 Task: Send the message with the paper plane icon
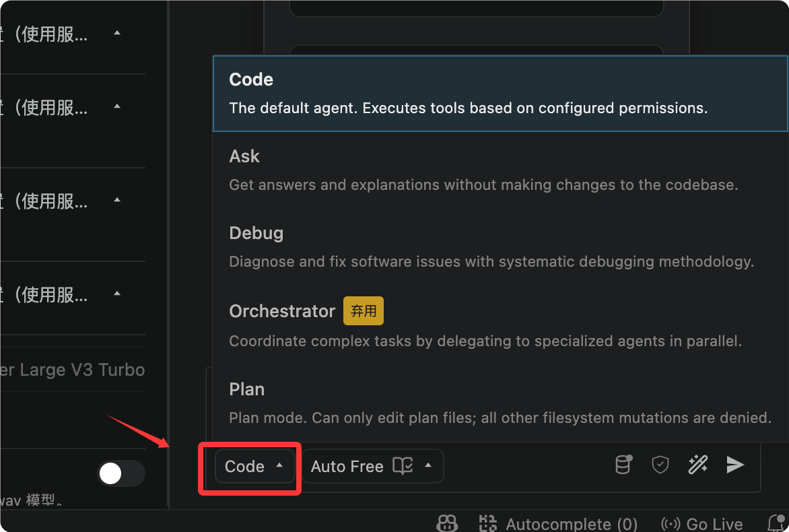point(735,465)
